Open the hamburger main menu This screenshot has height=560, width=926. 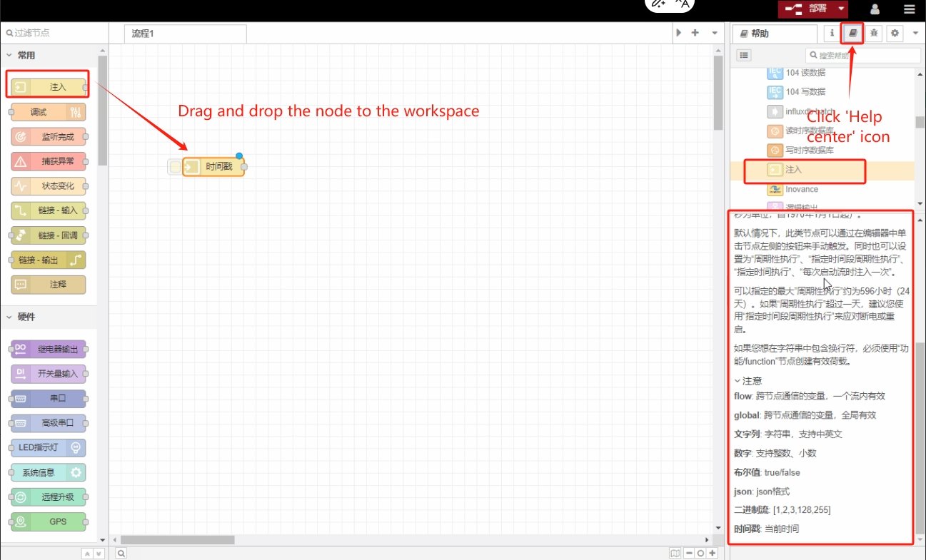pos(909,9)
